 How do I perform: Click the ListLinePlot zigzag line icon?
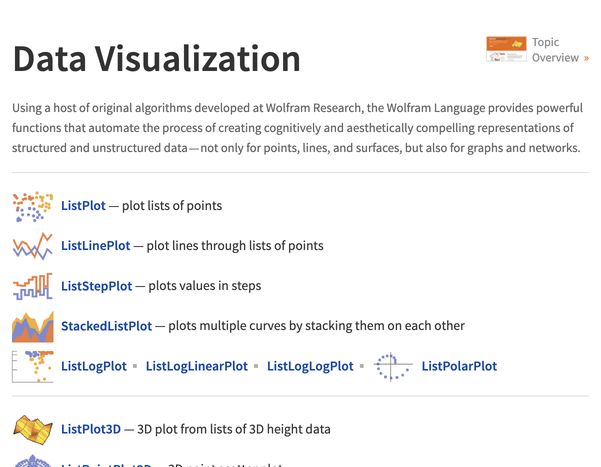(32, 246)
